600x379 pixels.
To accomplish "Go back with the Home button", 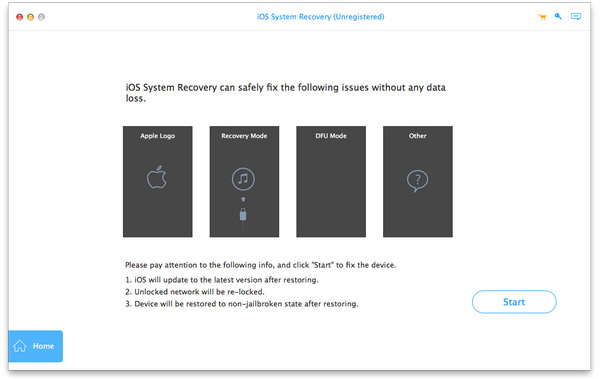I will [36, 346].
